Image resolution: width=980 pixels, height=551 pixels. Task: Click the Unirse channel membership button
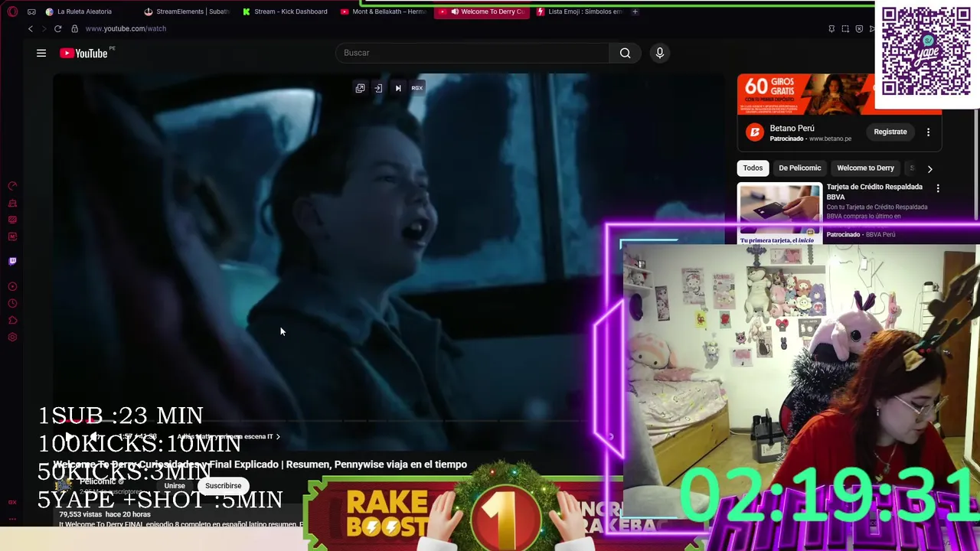[x=175, y=485]
